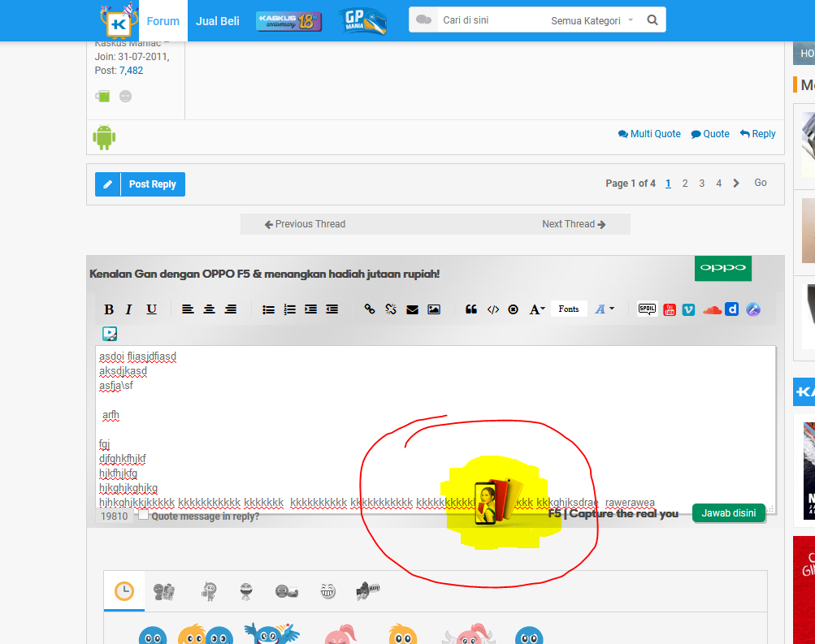Embed a YouTube video

coord(670,309)
